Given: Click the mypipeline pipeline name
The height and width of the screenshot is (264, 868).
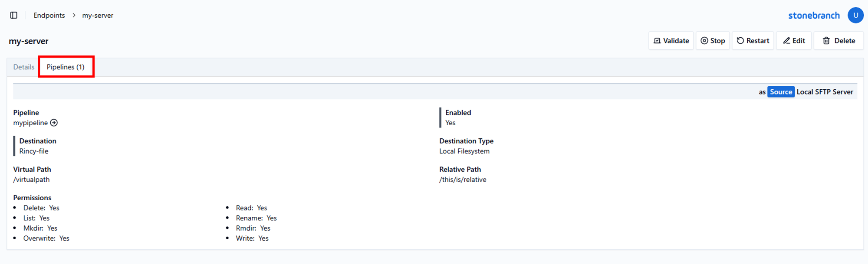Looking at the screenshot, I should (x=30, y=123).
